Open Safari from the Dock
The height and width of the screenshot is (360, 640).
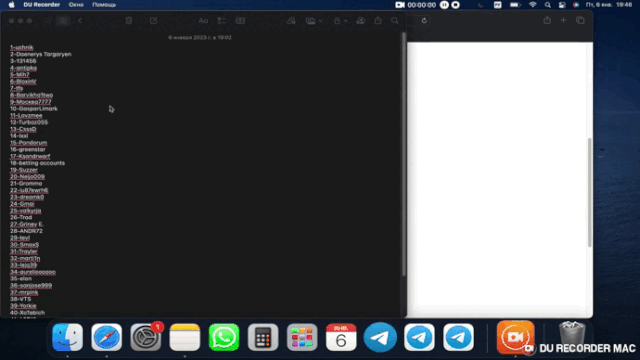[x=107, y=337]
